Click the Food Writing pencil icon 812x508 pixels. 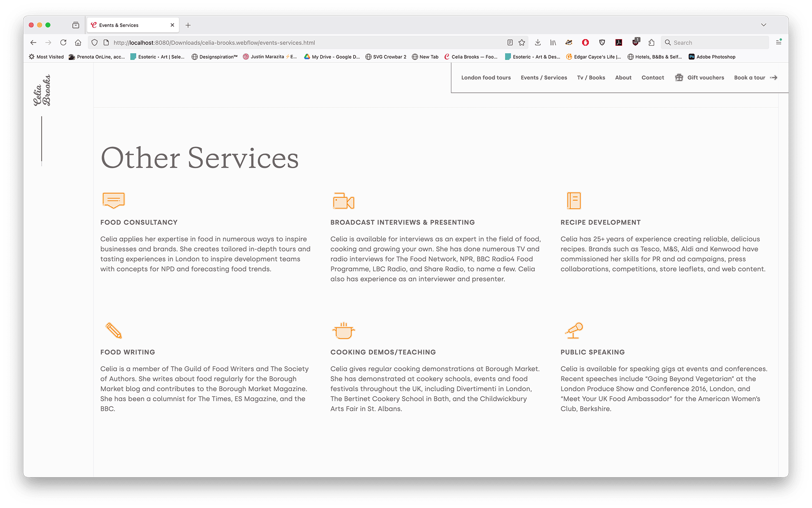113,331
